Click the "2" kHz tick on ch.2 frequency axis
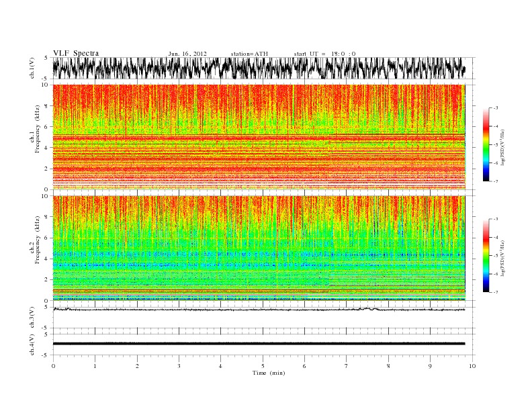532x411 pixels. (46, 280)
